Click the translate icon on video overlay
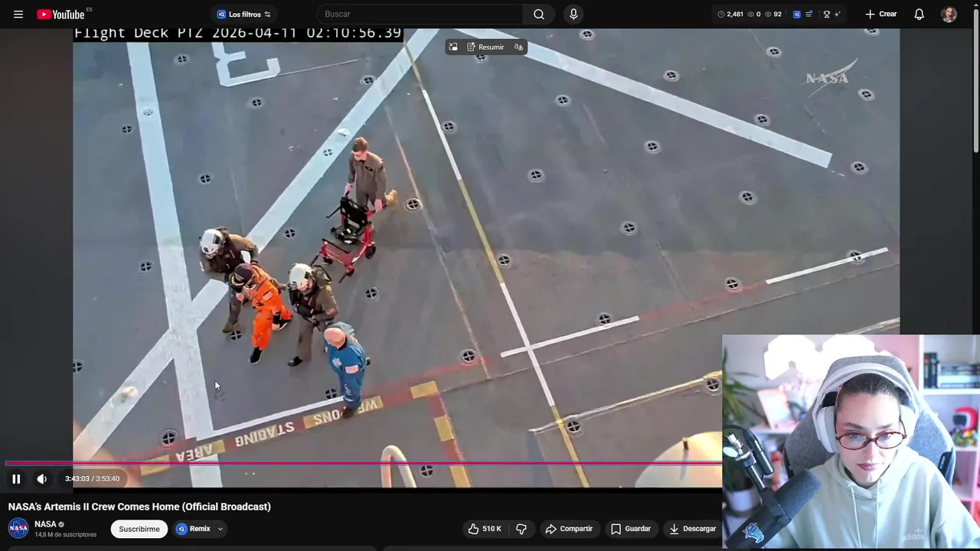The width and height of the screenshot is (980, 551). point(518,47)
